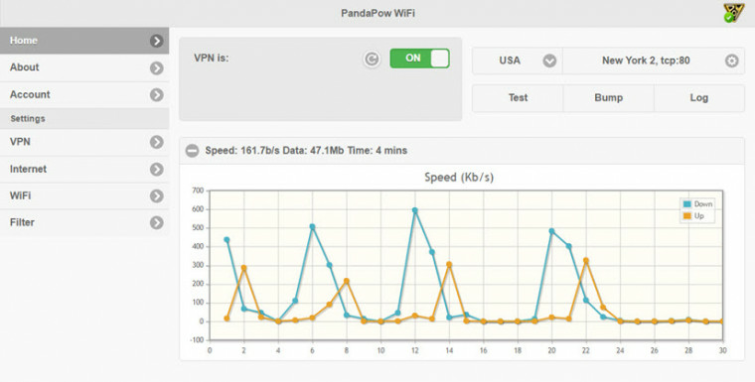Open the Log button
The width and height of the screenshot is (755, 382).
pyautogui.click(x=699, y=98)
